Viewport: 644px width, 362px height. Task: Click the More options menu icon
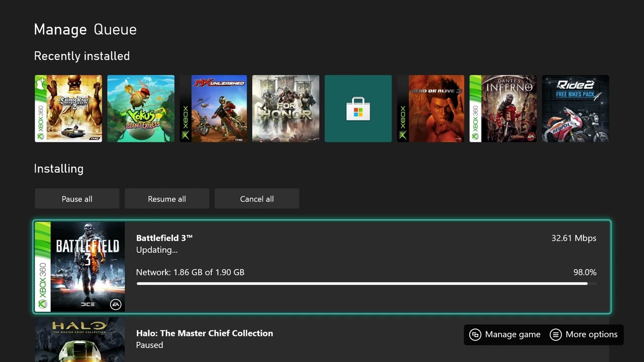(555, 335)
